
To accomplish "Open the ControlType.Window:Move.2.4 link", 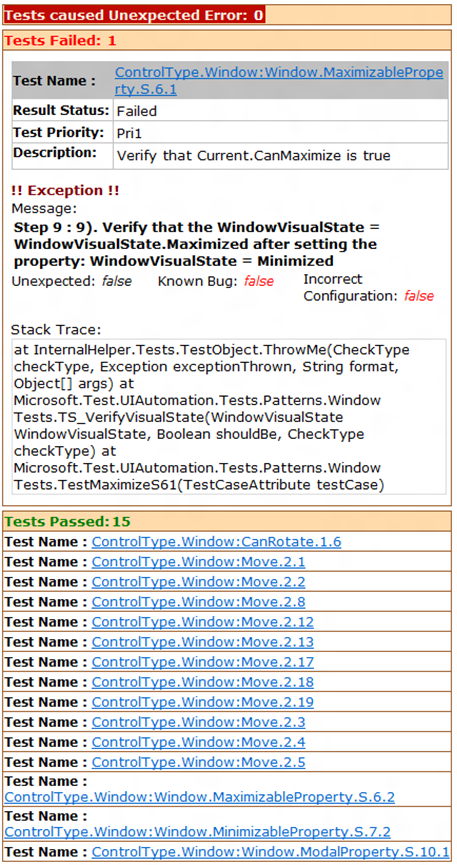I will [198, 743].
